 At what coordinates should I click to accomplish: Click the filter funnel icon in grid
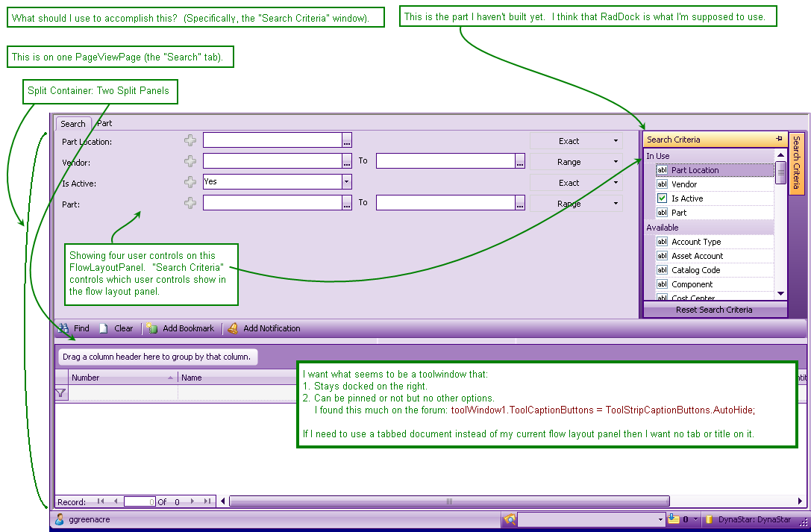[x=60, y=393]
